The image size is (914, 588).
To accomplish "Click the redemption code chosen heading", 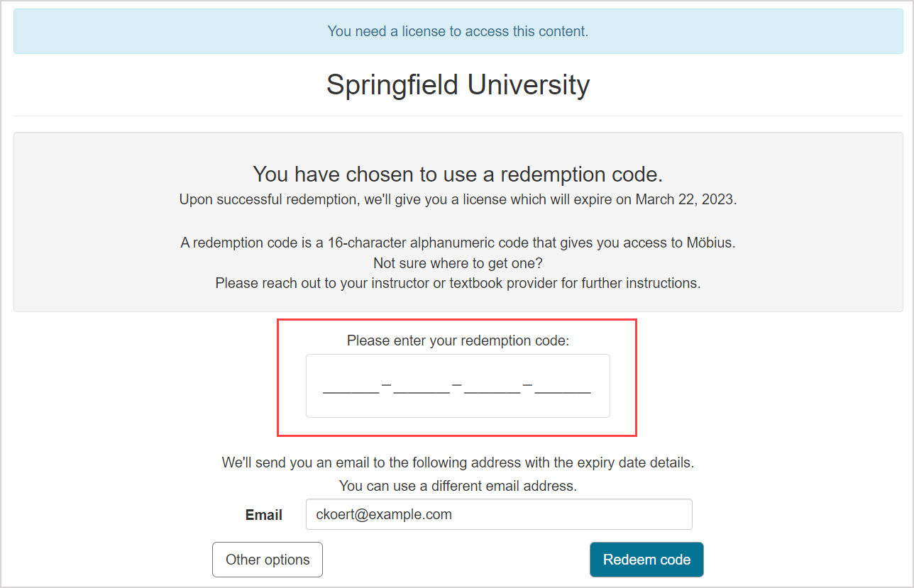I will (x=458, y=174).
